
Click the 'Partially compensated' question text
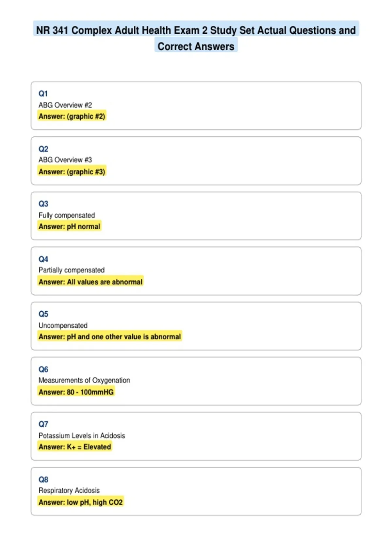point(72,270)
